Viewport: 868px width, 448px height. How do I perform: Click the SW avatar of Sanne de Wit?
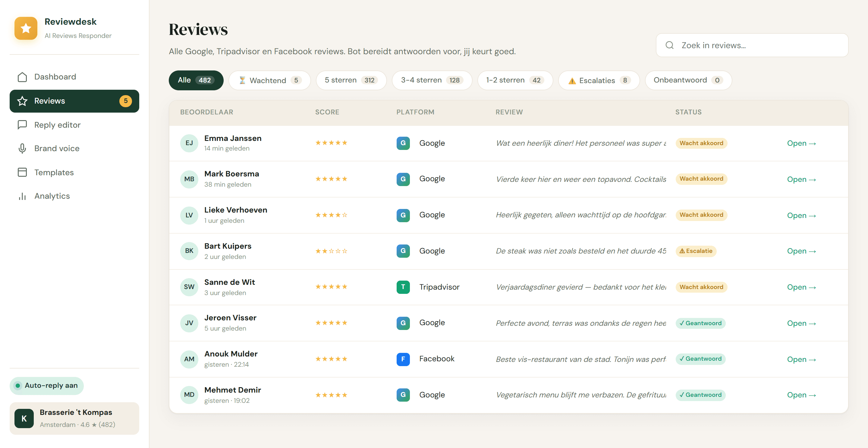pos(189,287)
